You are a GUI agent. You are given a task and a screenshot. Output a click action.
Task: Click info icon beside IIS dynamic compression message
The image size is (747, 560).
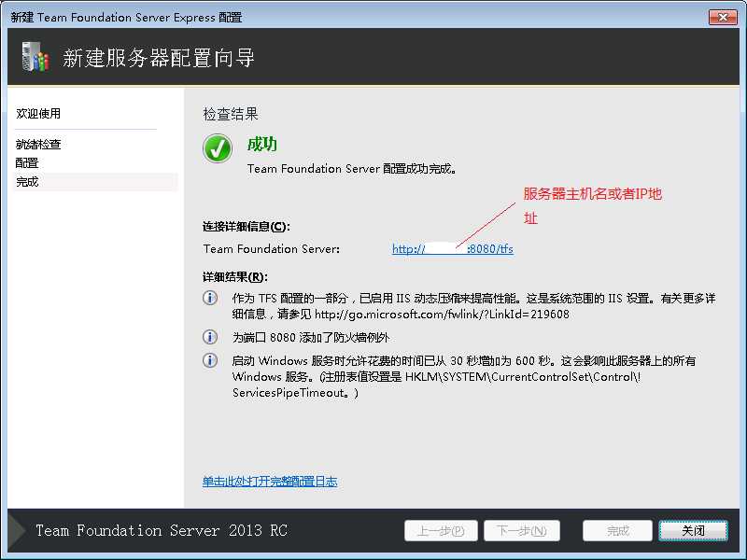pos(210,298)
